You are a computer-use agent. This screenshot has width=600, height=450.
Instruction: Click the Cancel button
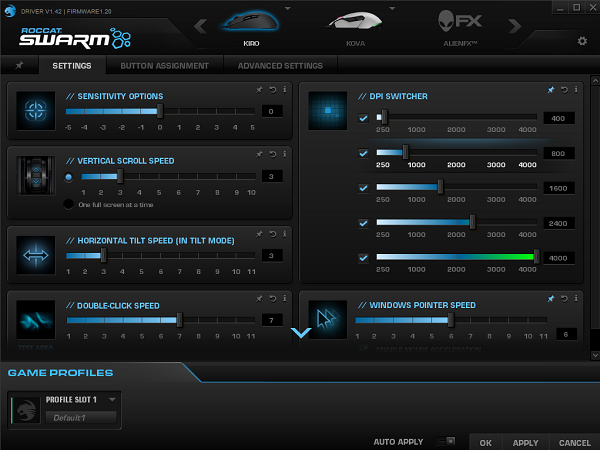[x=575, y=442]
